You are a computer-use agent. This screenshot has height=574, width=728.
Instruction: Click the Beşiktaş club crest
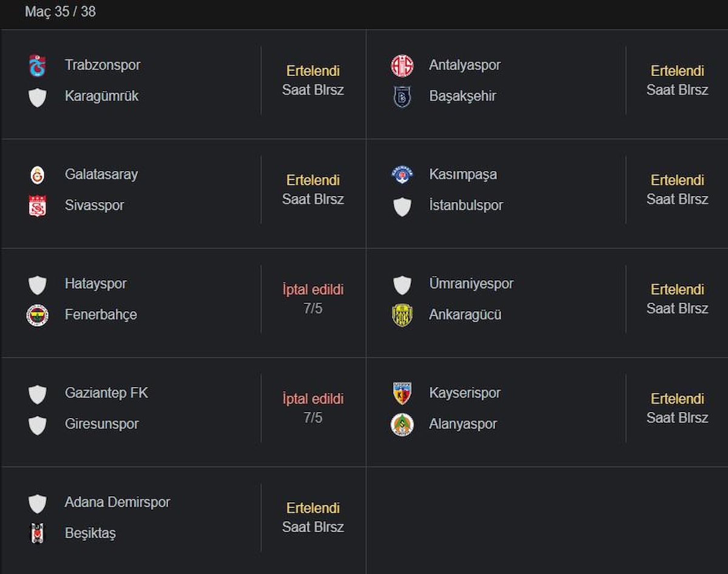click(38, 533)
